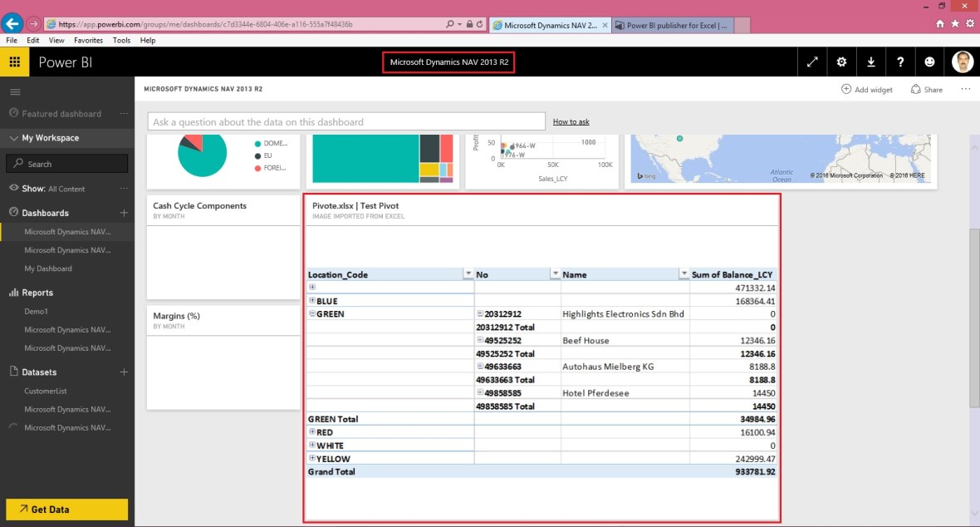Click the feedback smiley icon
The image size is (980, 527).
point(929,62)
